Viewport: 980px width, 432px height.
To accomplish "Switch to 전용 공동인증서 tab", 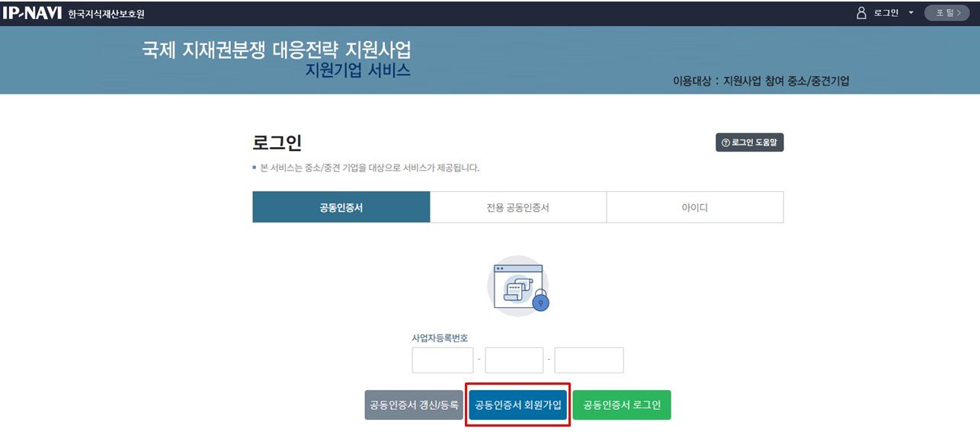I will 518,207.
